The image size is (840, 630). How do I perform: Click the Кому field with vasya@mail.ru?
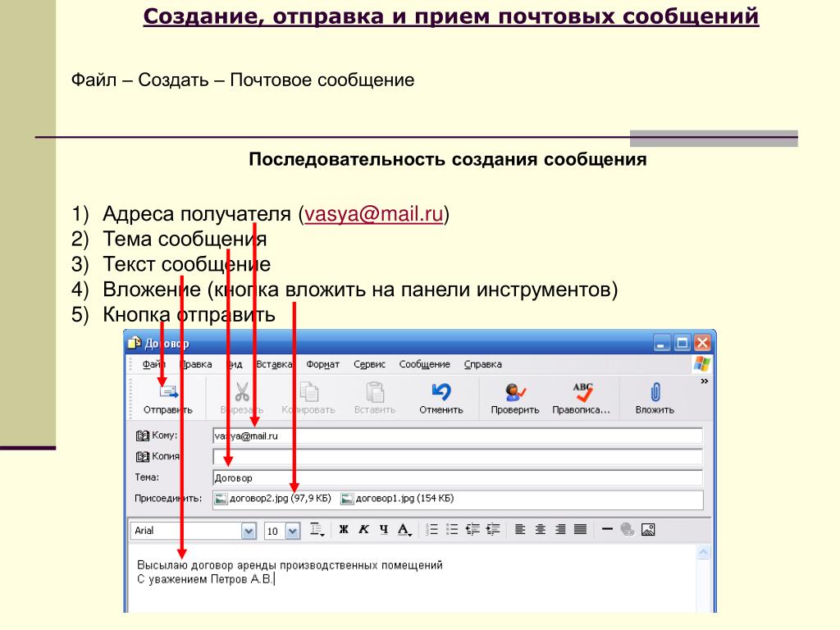click(458, 436)
